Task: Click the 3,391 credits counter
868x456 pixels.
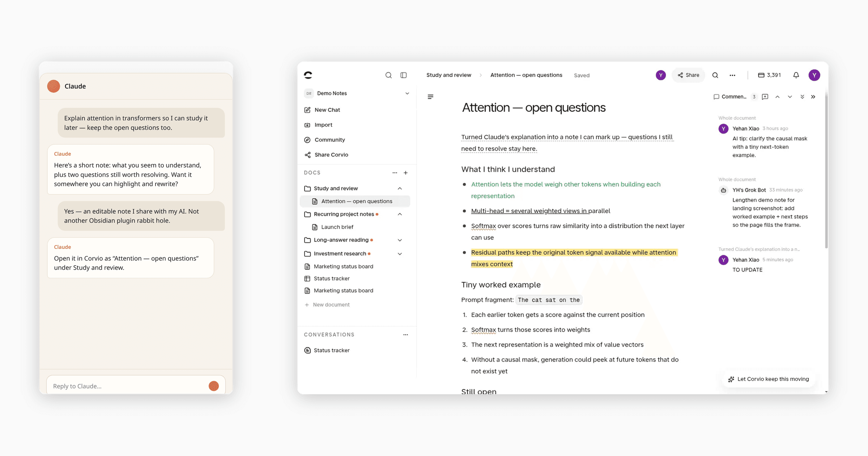Action: coord(769,75)
